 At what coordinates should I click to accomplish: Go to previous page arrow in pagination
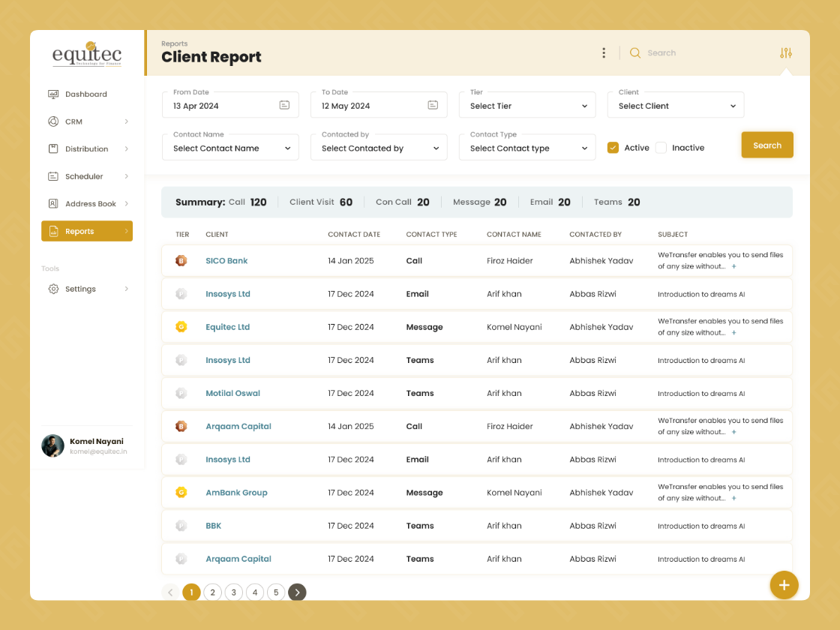[170, 592]
